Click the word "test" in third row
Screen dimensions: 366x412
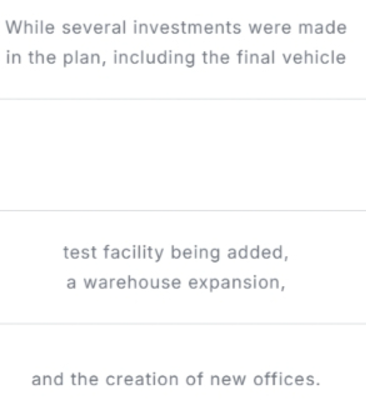[80, 252]
